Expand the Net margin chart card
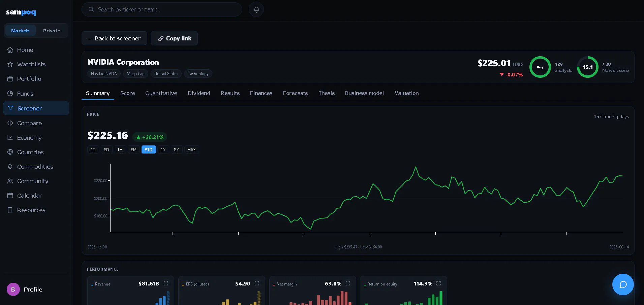The height and width of the screenshot is (305, 644). pyautogui.click(x=348, y=283)
